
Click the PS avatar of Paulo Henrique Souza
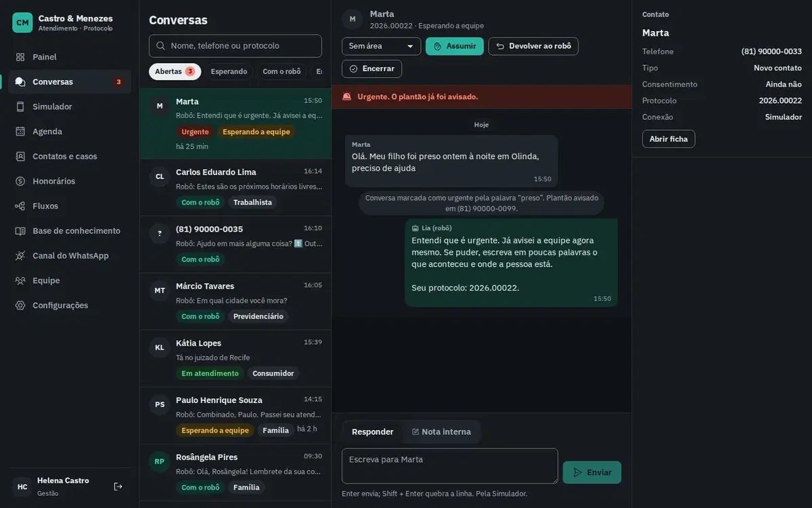[x=160, y=404]
